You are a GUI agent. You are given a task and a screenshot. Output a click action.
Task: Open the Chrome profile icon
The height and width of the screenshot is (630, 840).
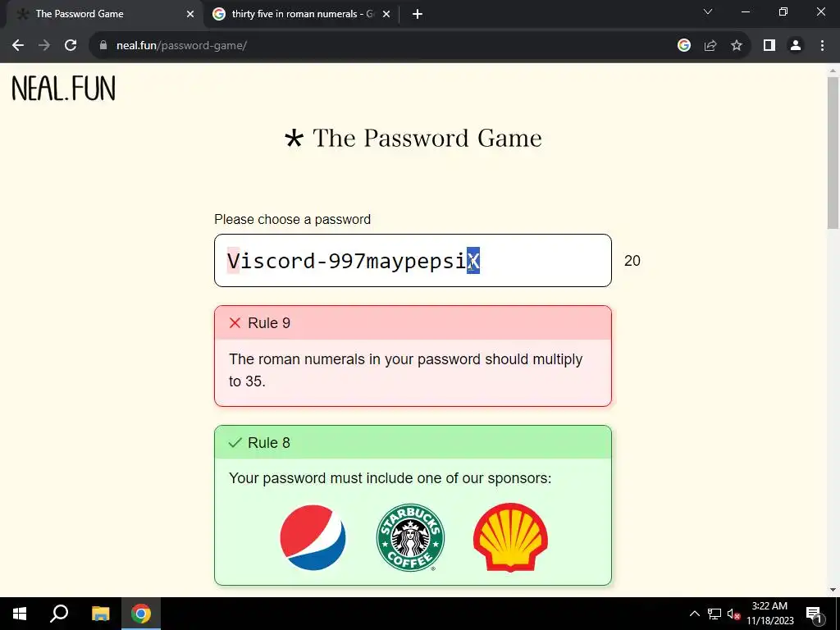click(796, 46)
